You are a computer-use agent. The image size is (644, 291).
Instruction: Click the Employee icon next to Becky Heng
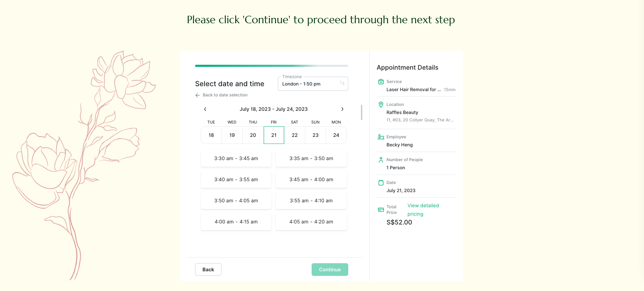[x=381, y=137]
